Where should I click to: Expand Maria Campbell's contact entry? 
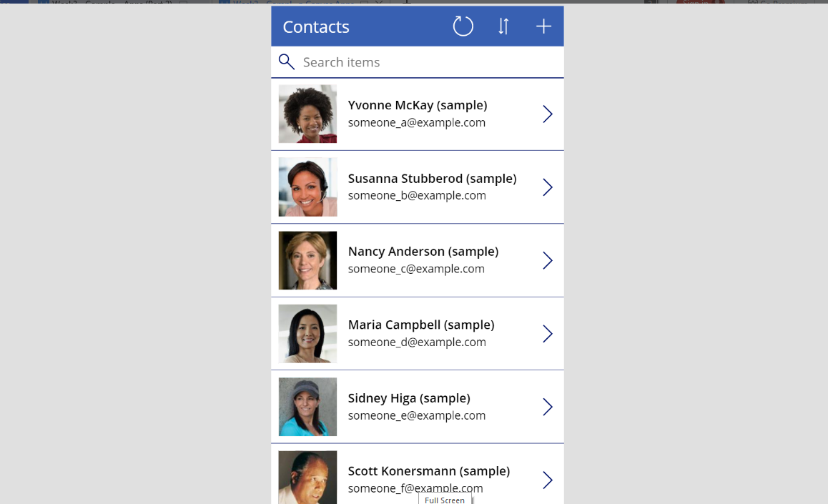tap(547, 333)
